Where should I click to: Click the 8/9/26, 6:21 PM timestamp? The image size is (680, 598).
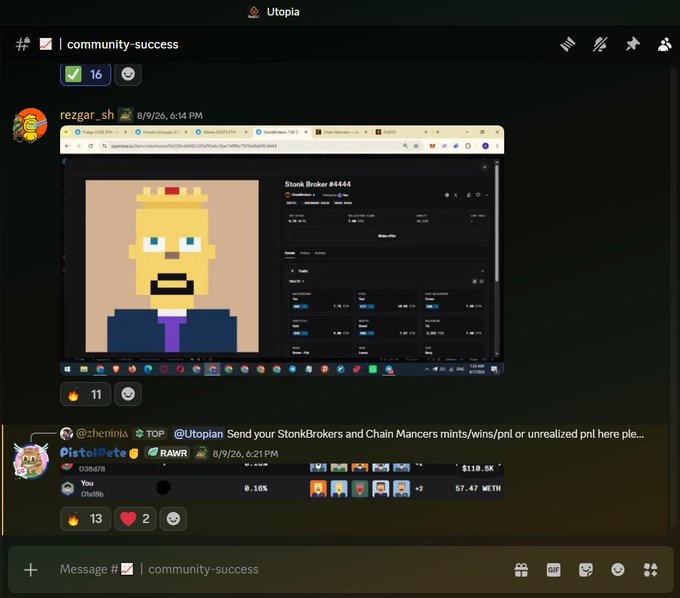click(x=245, y=454)
